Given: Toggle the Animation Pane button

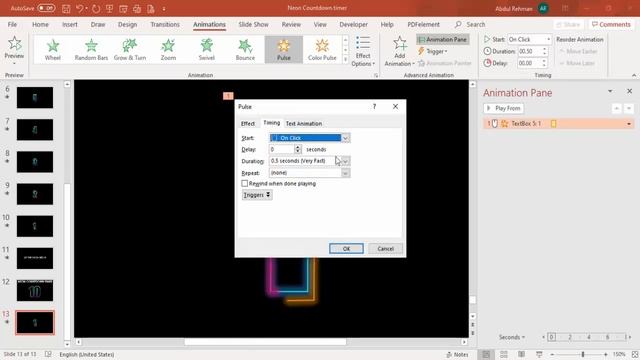Looking at the screenshot, I should click(442, 39).
